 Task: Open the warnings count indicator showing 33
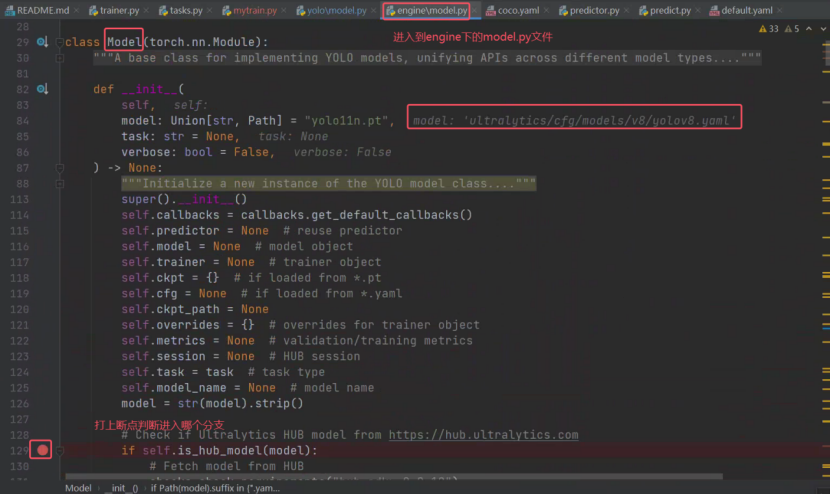[769, 29]
